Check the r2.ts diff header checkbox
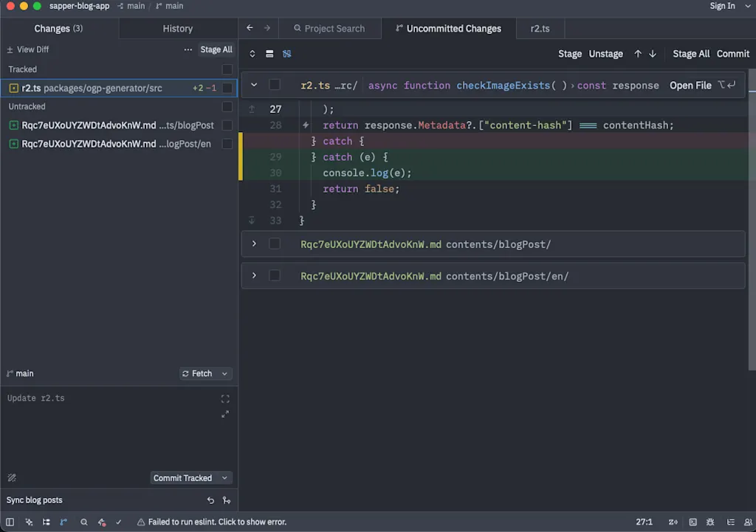The height and width of the screenshot is (532, 756). [x=275, y=85]
